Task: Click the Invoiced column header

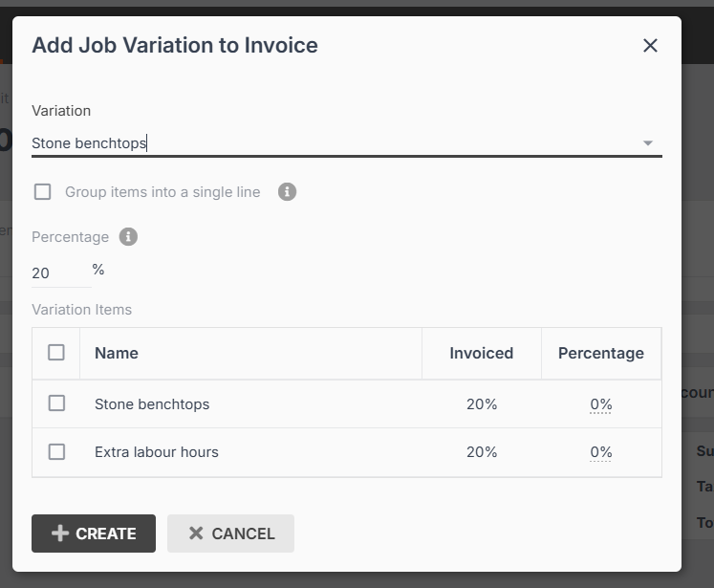Action: coord(482,353)
